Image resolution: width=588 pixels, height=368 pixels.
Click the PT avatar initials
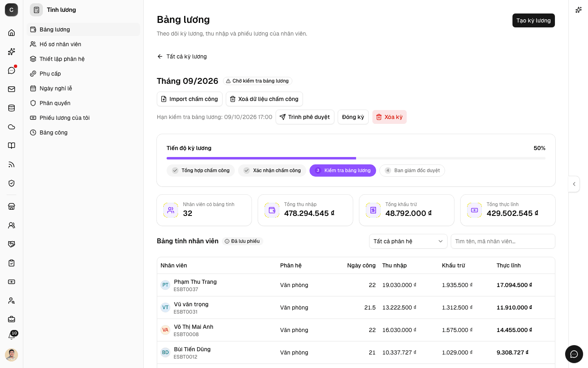point(165,285)
